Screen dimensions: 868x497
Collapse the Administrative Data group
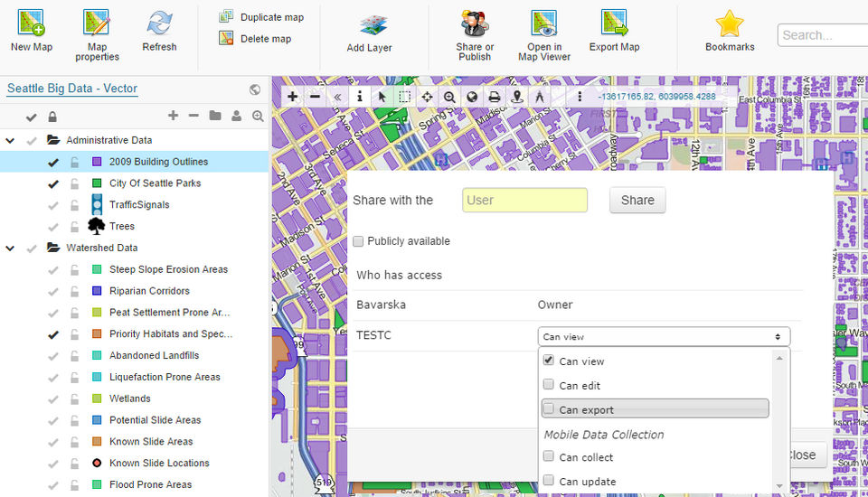coord(10,141)
